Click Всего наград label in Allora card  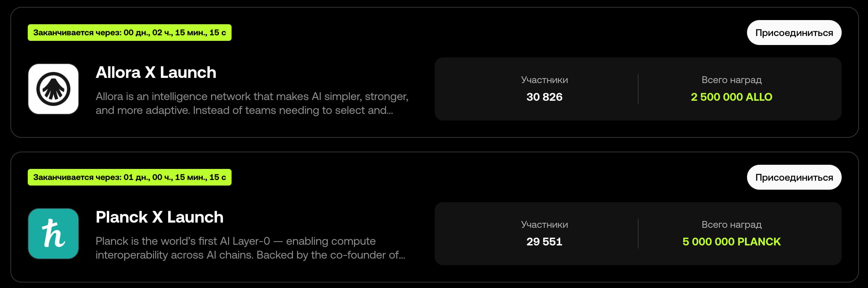coord(731,80)
